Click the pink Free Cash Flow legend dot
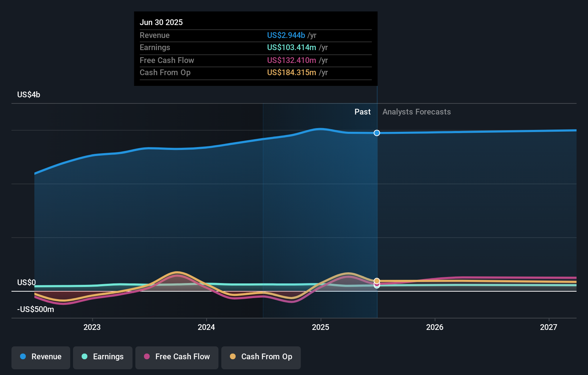Screen dimensions: 588x375 [x=147, y=357]
